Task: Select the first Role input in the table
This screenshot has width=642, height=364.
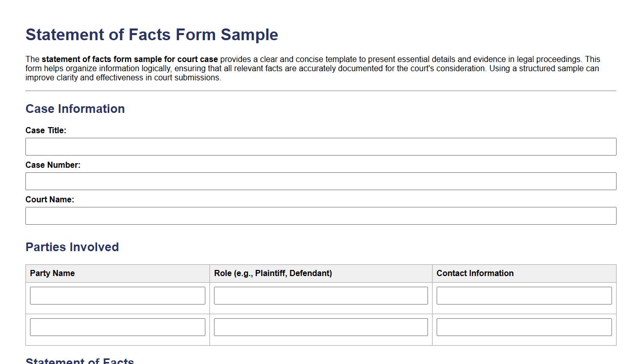Action: [321, 295]
